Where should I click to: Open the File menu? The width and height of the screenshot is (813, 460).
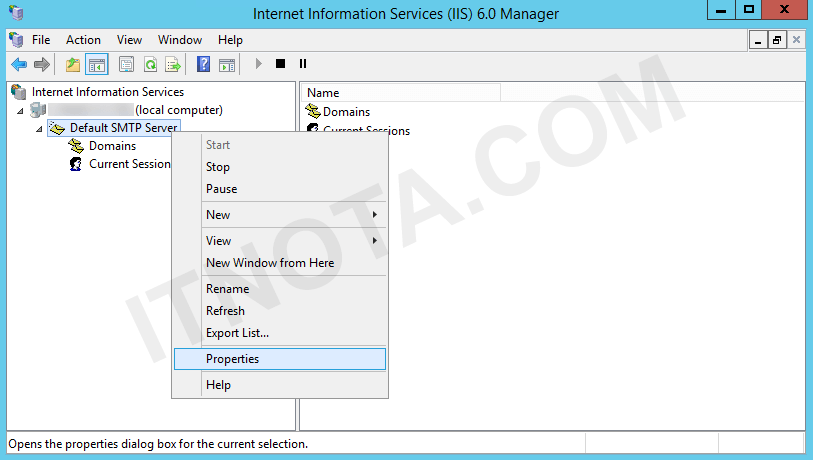(41, 40)
